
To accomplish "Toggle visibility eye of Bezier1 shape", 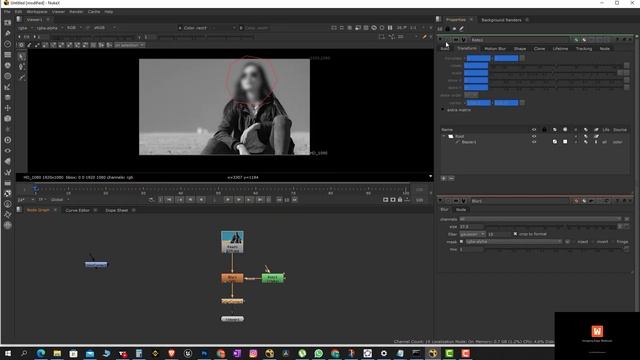I will (x=534, y=142).
